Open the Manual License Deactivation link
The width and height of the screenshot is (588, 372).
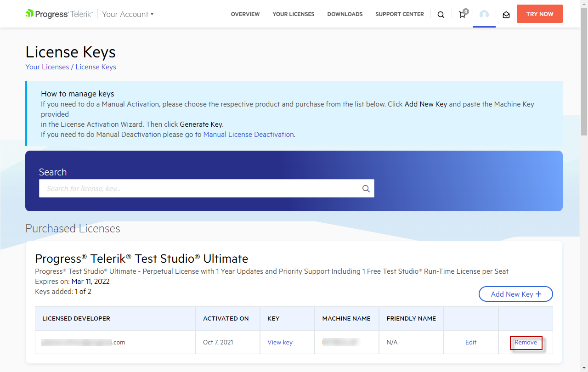pyautogui.click(x=249, y=135)
